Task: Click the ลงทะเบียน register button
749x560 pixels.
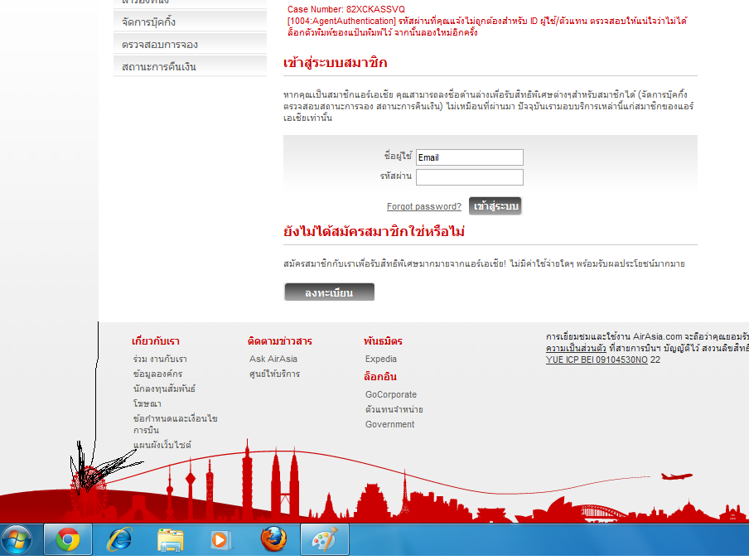Action: click(x=329, y=292)
